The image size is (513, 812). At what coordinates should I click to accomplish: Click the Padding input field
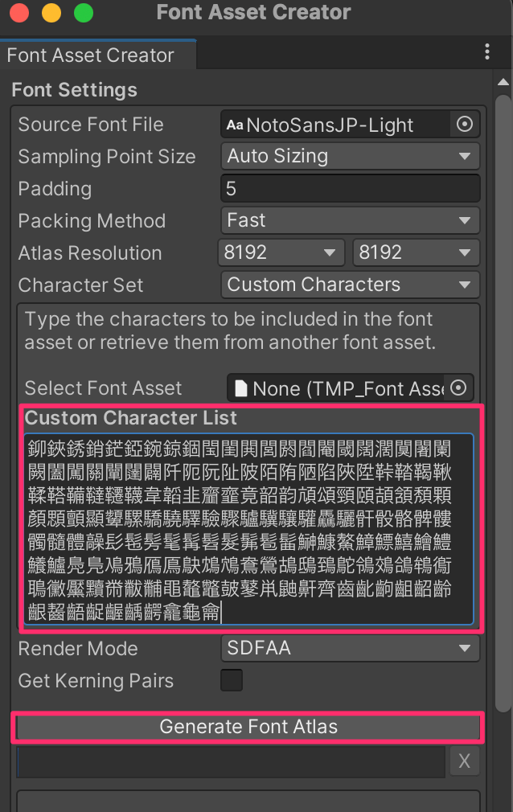pyautogui.click(x=350, y=188)
